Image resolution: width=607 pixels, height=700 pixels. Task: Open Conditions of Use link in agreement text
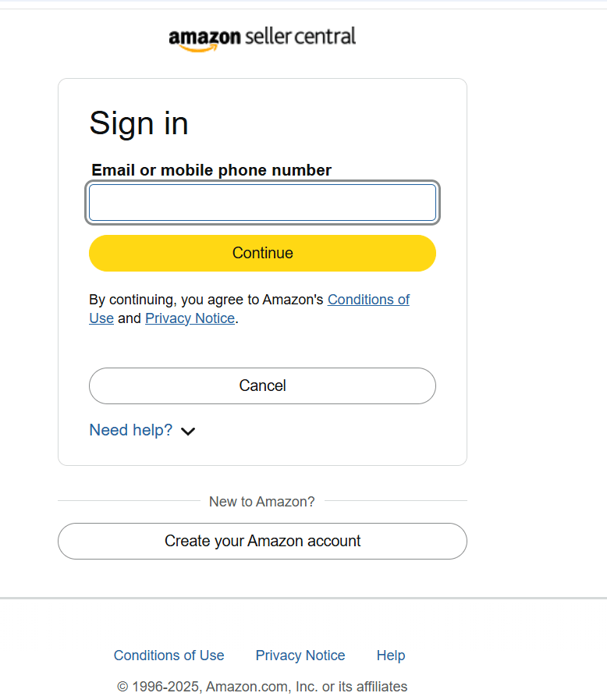(x=368, y=300)
